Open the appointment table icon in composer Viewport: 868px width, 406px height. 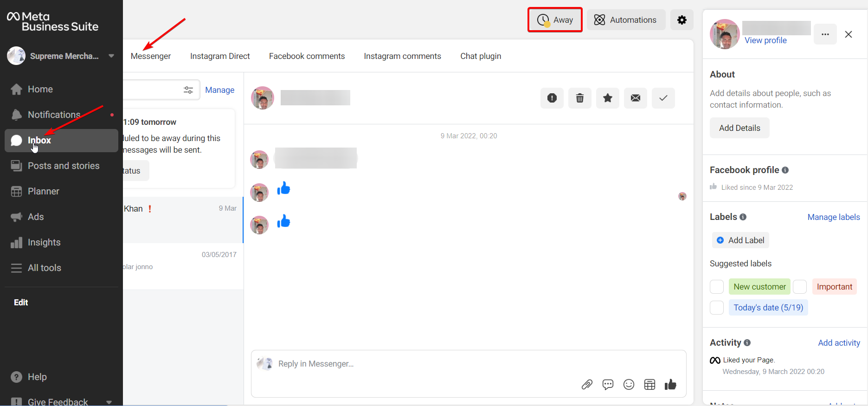tap(649, 385)
